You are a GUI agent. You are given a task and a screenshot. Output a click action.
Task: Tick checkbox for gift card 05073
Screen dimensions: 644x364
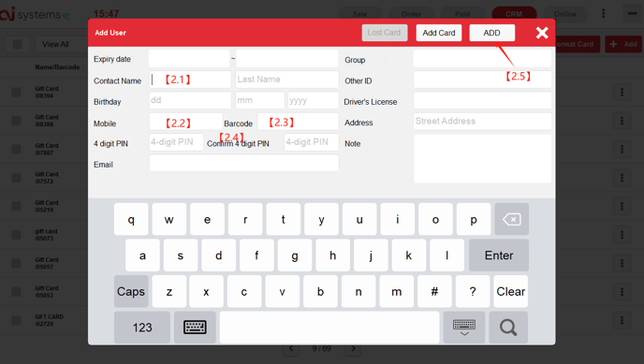click(16, 235)
